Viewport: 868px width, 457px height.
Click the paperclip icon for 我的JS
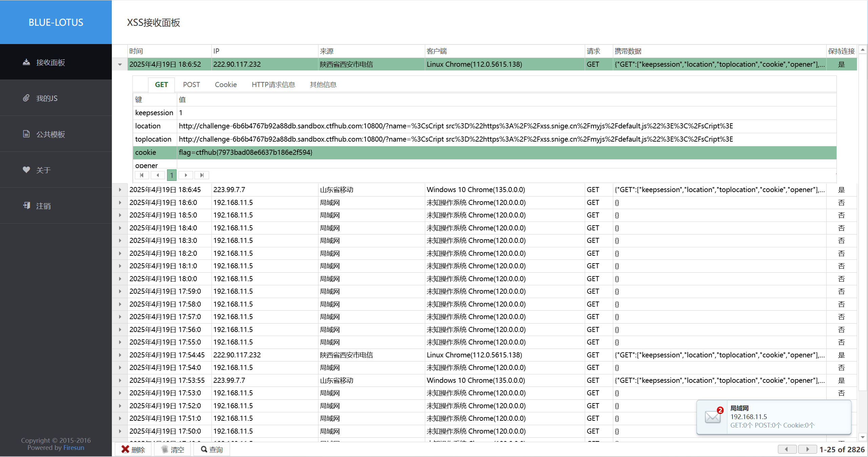(x=26, y=98)
